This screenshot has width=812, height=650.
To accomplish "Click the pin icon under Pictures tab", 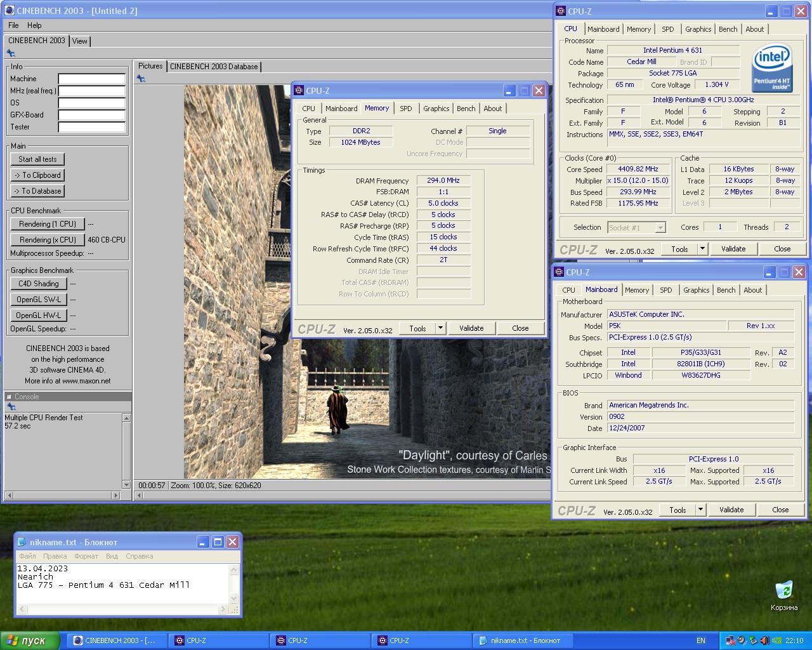I will [x=141, y=79].
